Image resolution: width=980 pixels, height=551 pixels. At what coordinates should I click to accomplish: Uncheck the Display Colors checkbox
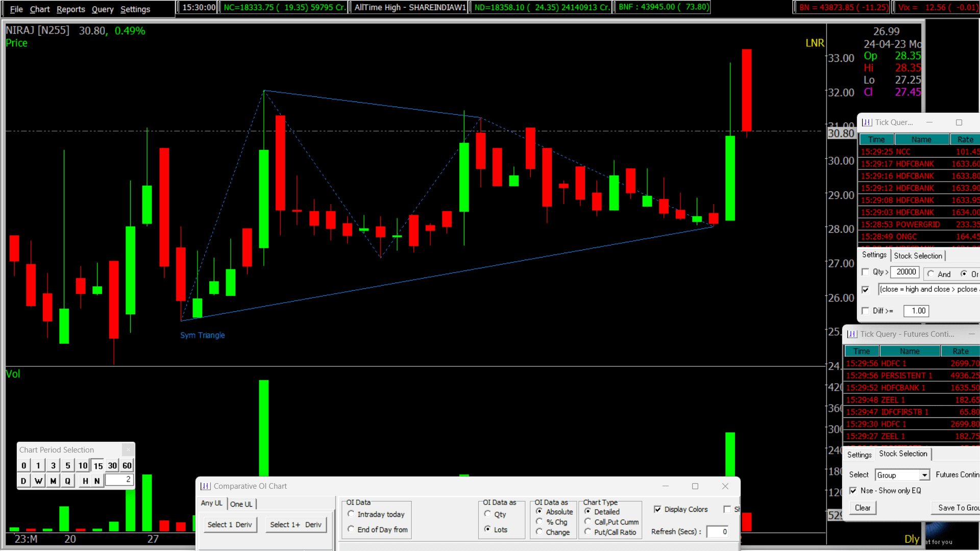658,509
